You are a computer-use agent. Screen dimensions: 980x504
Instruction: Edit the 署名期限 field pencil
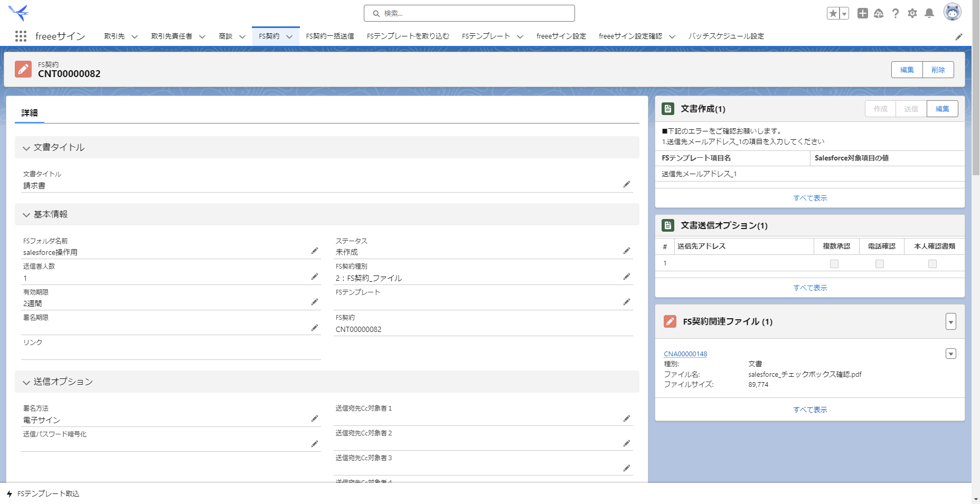[x=315, y=328]
